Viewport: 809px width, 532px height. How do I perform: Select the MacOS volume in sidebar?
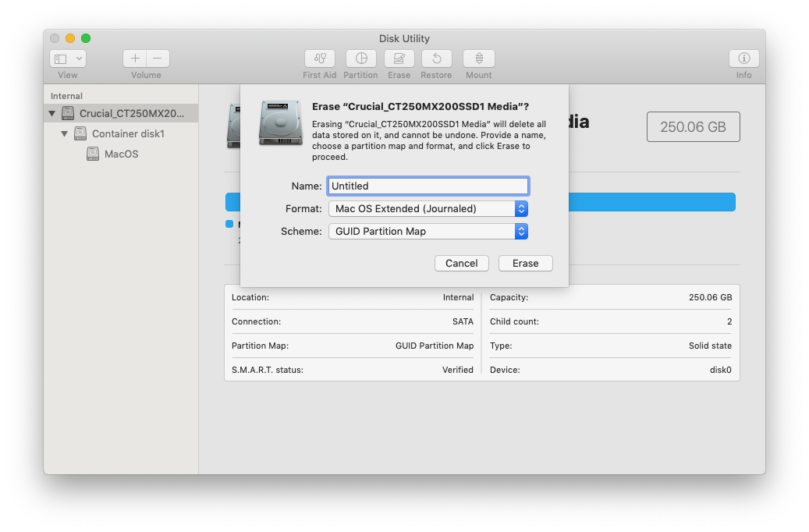(121, 154)
